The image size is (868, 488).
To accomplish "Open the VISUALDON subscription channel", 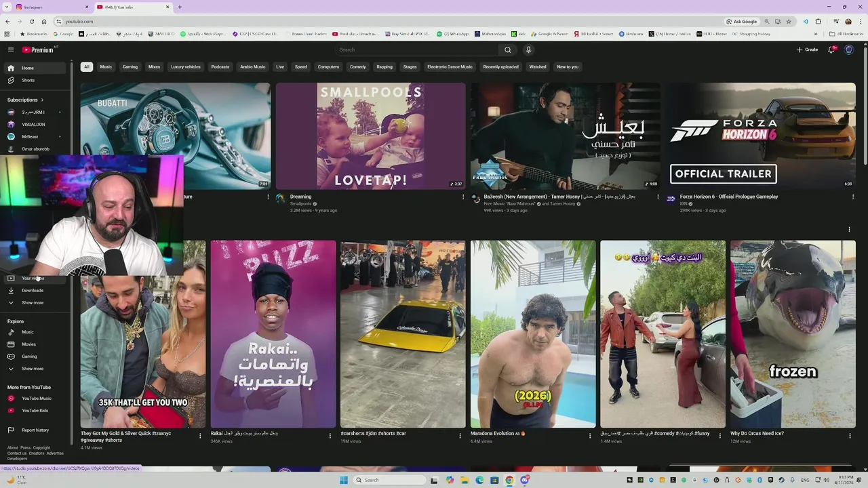I will [x=35, y=124].
